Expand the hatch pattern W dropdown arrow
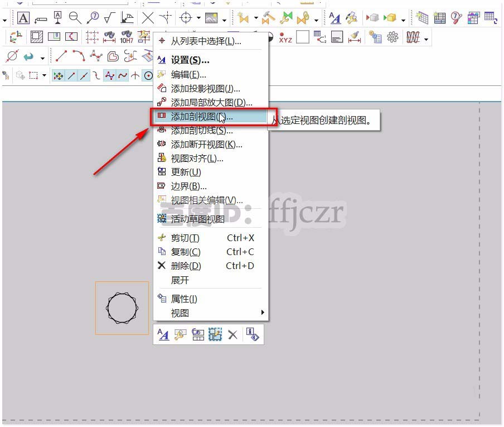The image size is (504, 427). [426, 39]
